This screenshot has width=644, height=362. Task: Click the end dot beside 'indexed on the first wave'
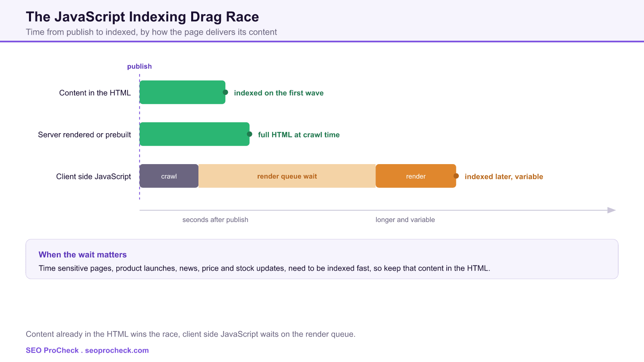click(x=225, y=92)
